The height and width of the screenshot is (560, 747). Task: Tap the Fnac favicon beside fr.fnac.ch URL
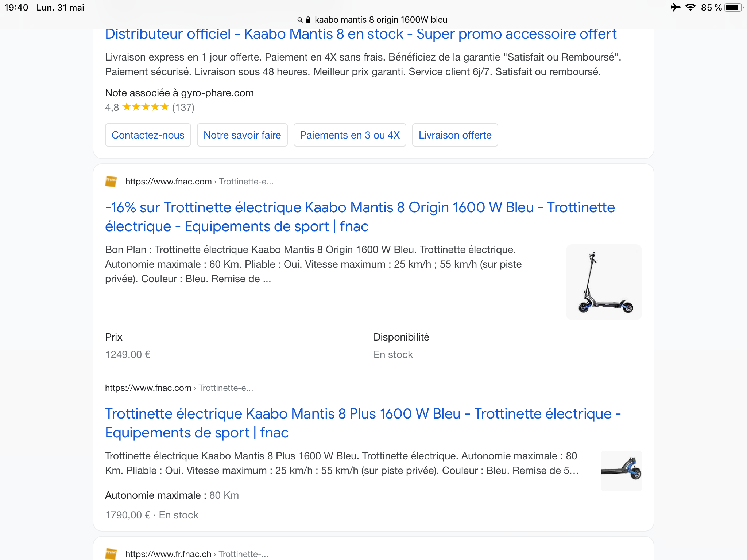click(111, 554)
